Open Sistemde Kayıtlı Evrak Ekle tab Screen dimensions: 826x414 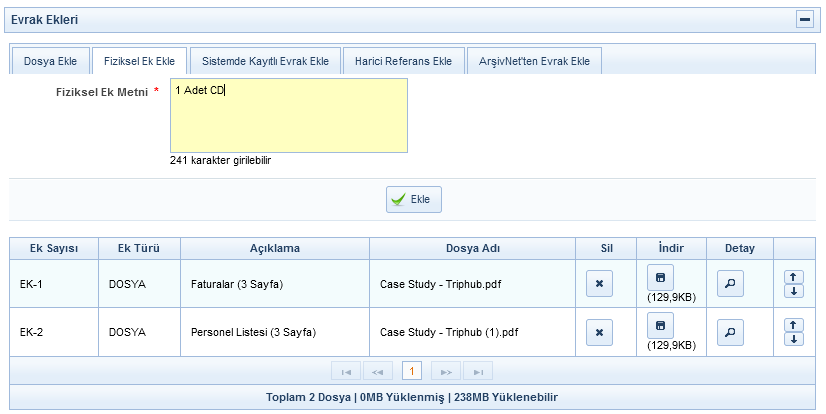point(265,61)
